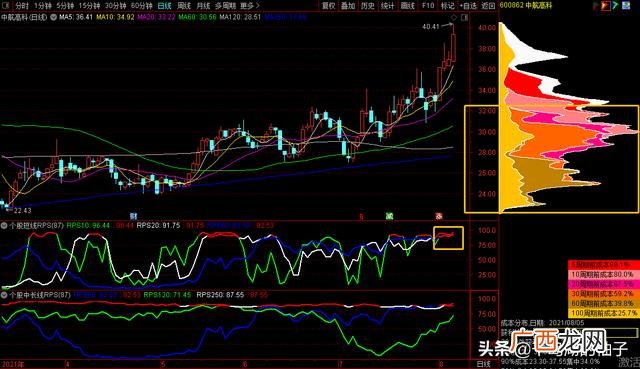Screen dimensions: 640x369
Task: Select the 30分钟 chart period
Action: point(116,6)
